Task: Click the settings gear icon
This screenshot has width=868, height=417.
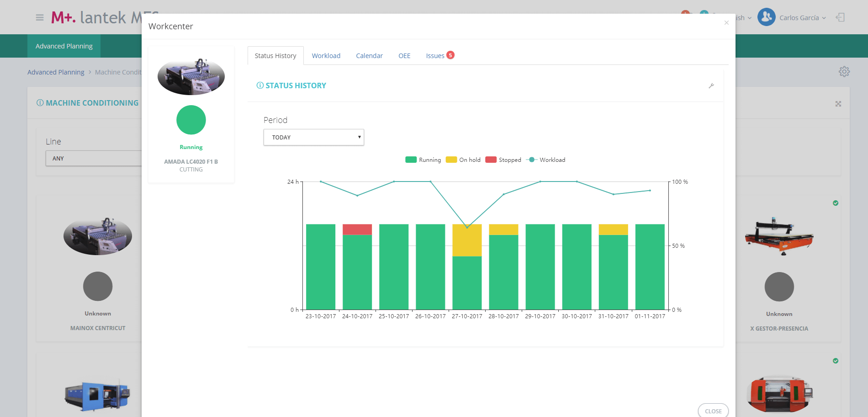Action: pos(844,72)
